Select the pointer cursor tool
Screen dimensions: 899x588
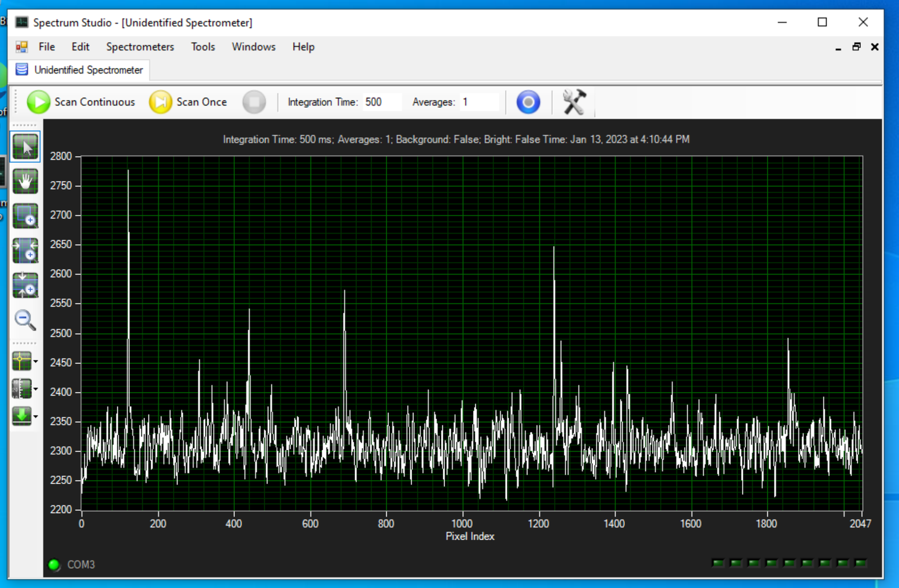coord(25,147)
